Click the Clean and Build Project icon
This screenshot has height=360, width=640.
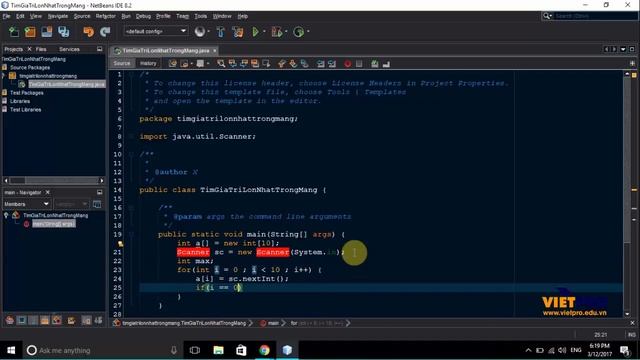pyautogui.click(x=238, y=32)
